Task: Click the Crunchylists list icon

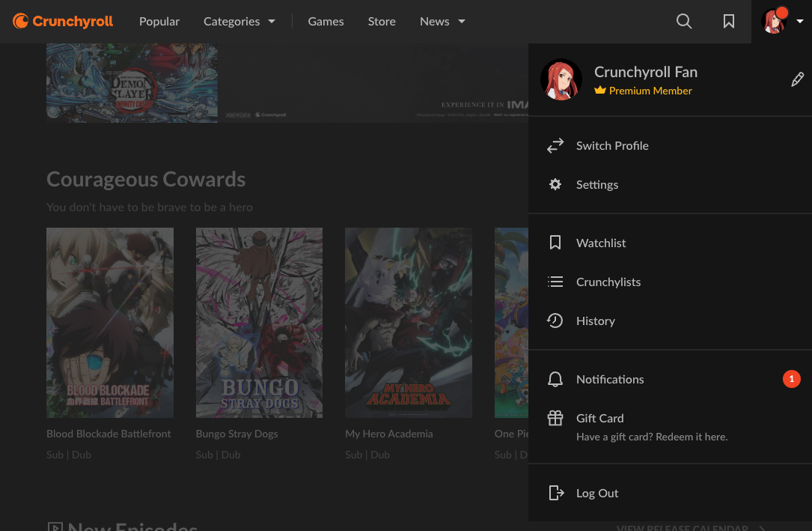Action: click(x=555, y=282)
